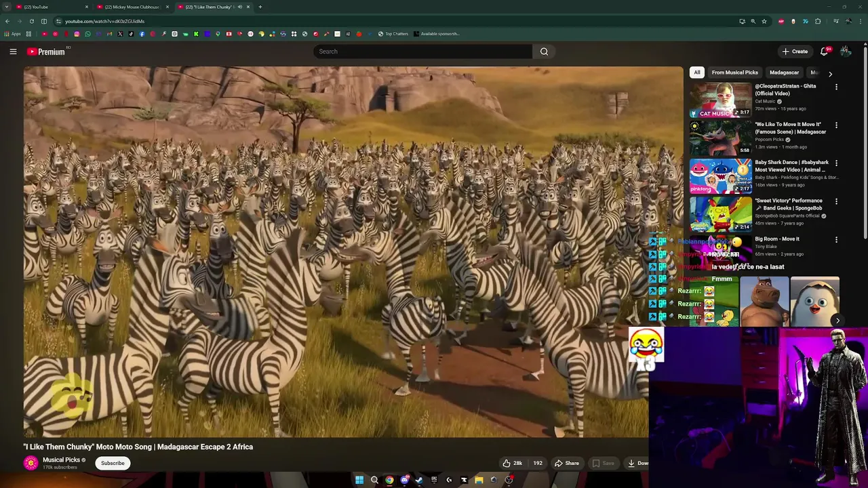Open the YouTube guide hamburger menu

[13, 52]
